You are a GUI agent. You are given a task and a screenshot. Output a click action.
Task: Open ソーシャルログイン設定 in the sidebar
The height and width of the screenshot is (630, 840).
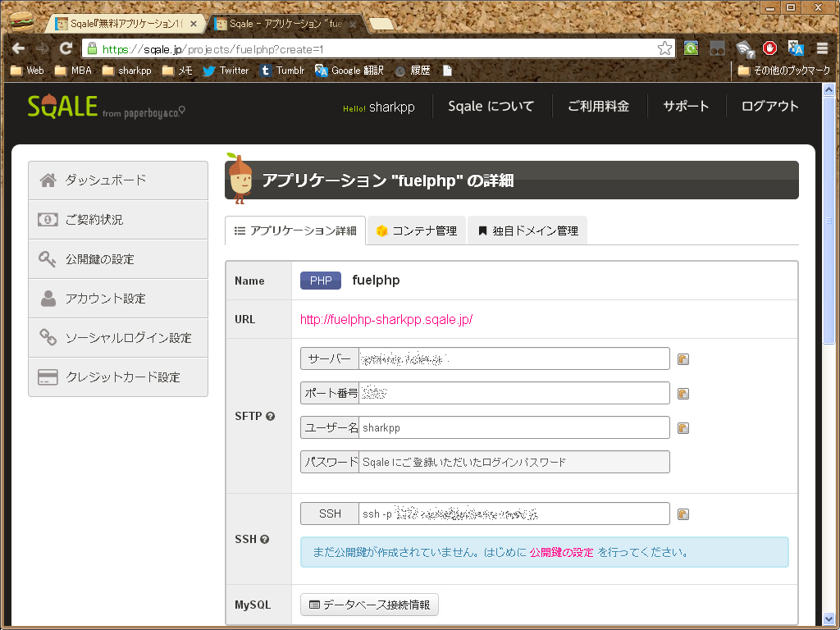[118, 337]
